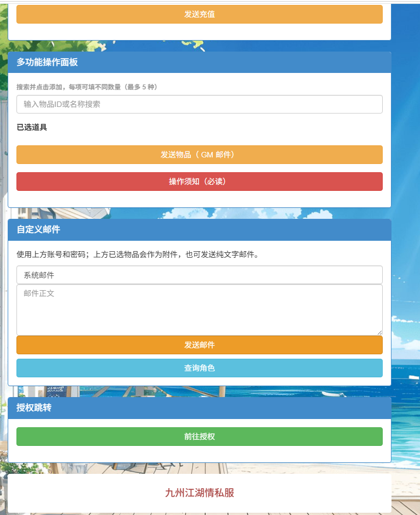Send mail with 发送邮件 button
The width and height of the screenshot is (420, 515).
pos(200,345)
